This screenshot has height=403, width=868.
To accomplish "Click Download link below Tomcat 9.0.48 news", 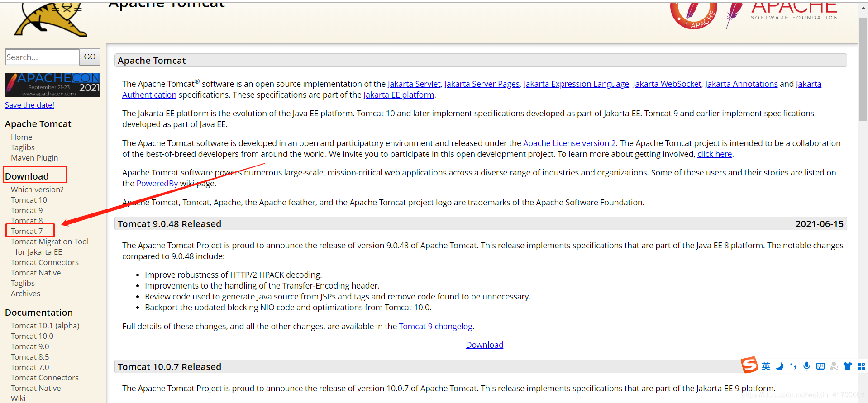I will [x=485, y=345].
